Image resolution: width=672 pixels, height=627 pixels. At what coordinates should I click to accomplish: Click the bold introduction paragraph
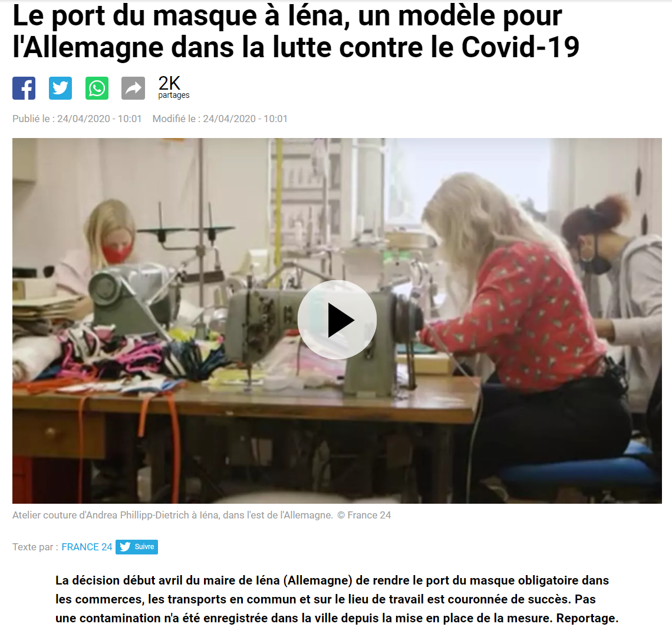point(337,599)
